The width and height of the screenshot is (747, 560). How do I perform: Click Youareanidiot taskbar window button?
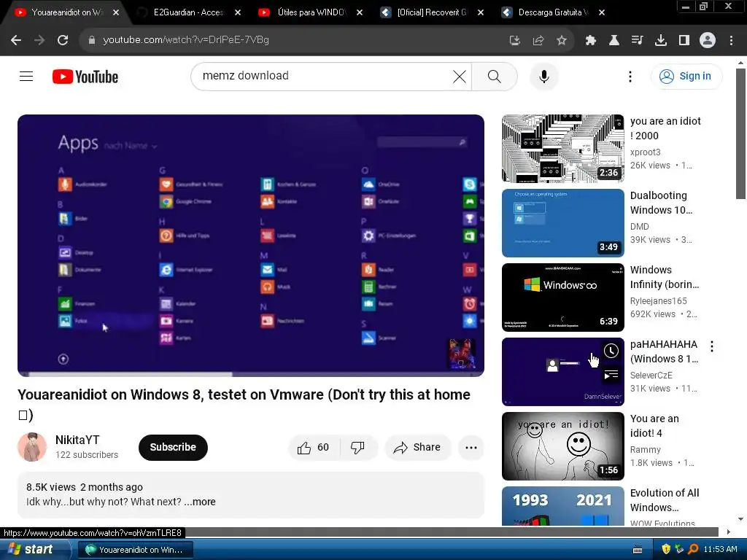pyautogui.click(x=135, y=550)
